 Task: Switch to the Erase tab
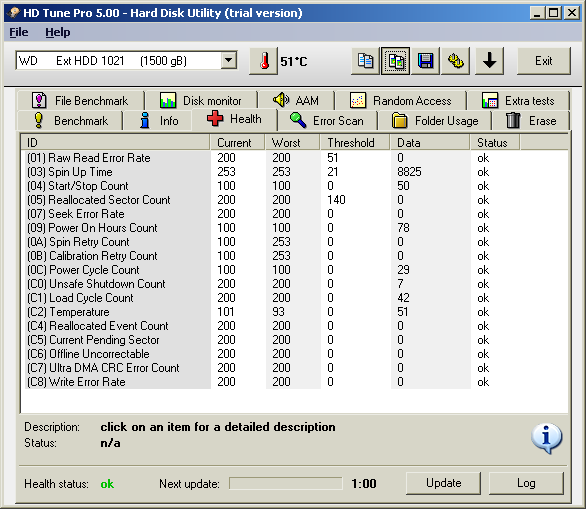[x=531, y=121]
